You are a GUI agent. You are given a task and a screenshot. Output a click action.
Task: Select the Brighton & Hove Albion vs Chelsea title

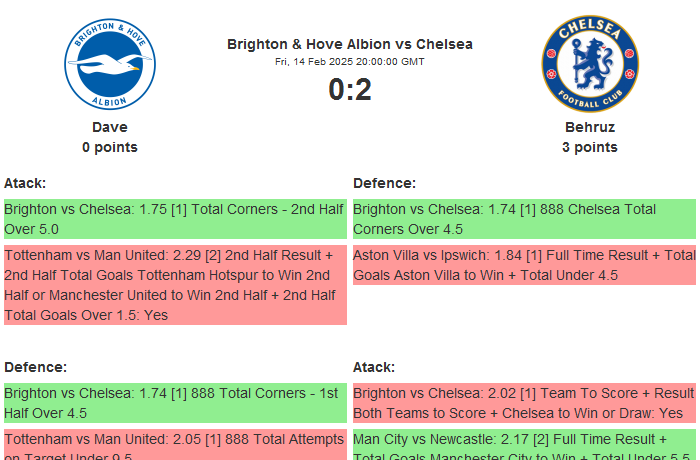[x=350, y=44]
